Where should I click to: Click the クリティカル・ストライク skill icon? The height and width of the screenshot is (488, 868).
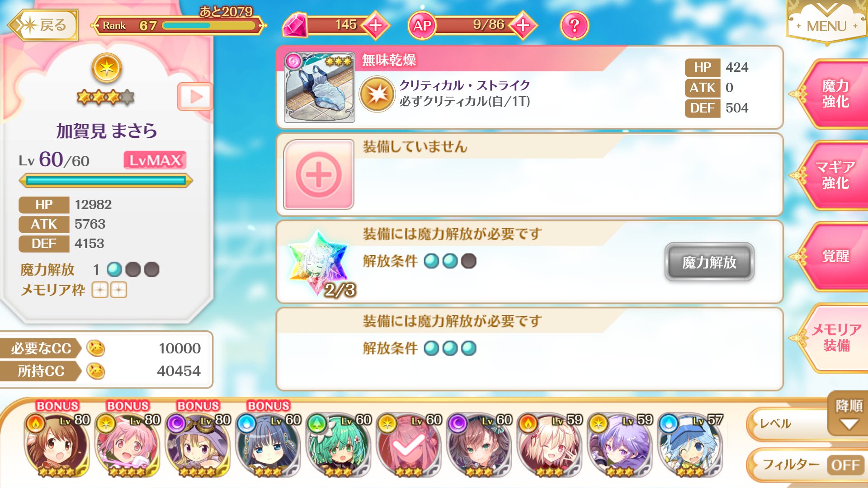point(377,94)
